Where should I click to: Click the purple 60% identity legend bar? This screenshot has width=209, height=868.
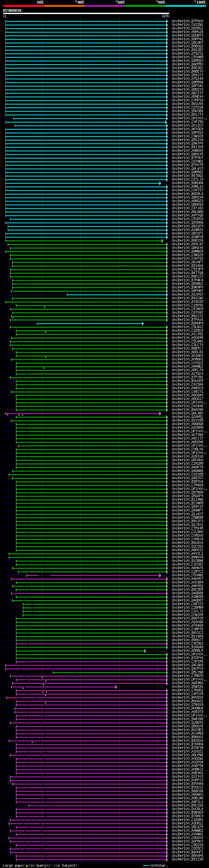coord(105,6)
